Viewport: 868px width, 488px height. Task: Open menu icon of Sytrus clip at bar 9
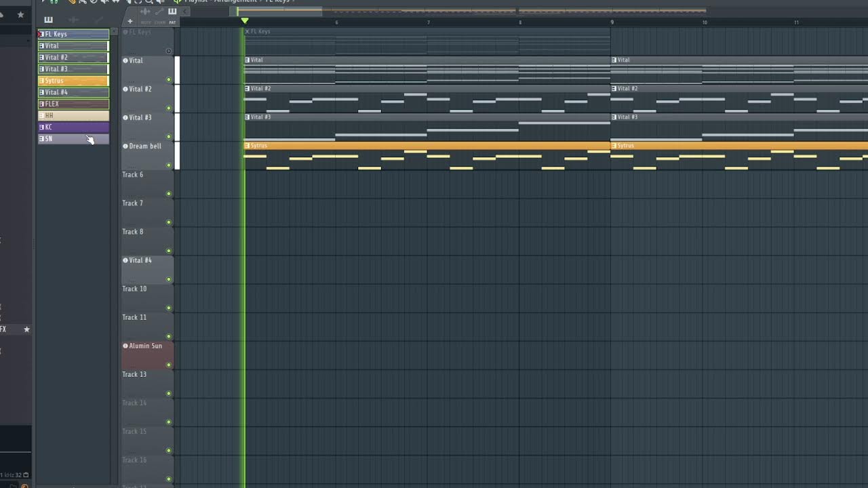614,146
